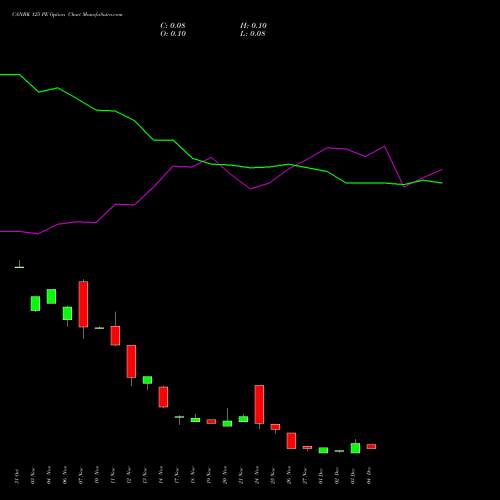Select the red candle for 14 Nov
This screenshot has width=500, height=500.
(x=163, y=397)
